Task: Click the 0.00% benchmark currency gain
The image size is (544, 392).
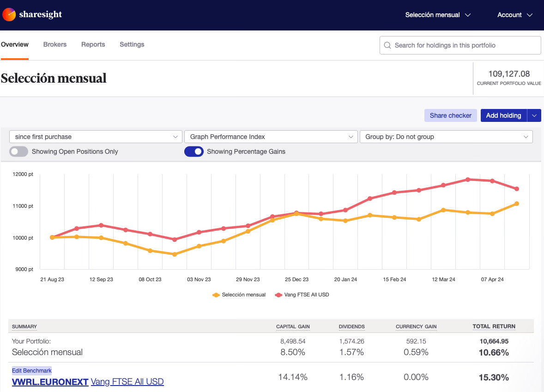Action: (416, 377)
